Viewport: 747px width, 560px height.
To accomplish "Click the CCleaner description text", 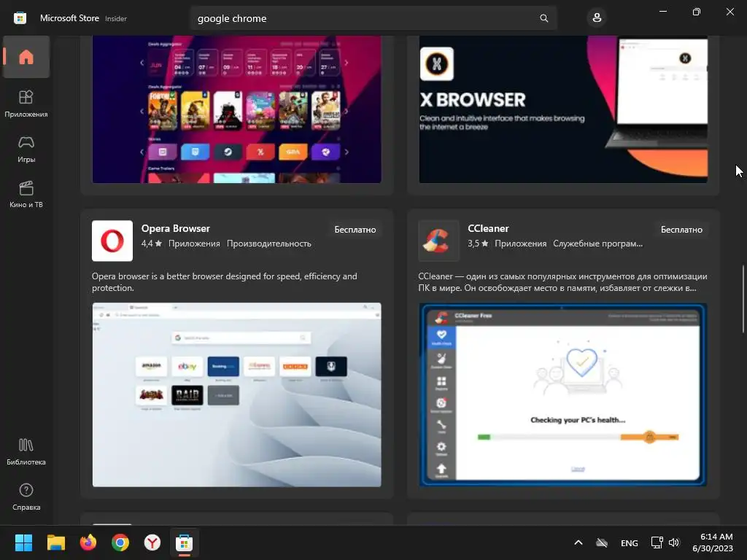I will click(562, 282).
